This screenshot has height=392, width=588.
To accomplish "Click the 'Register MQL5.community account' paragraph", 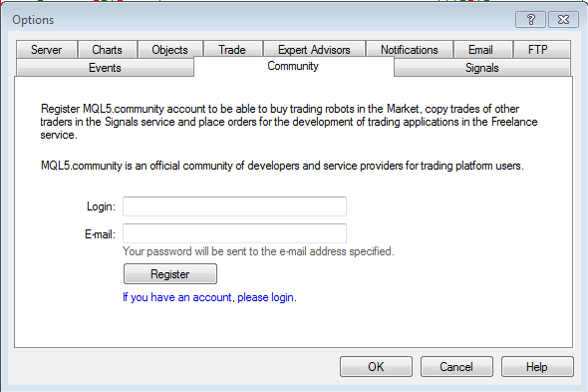I will 289,122.
